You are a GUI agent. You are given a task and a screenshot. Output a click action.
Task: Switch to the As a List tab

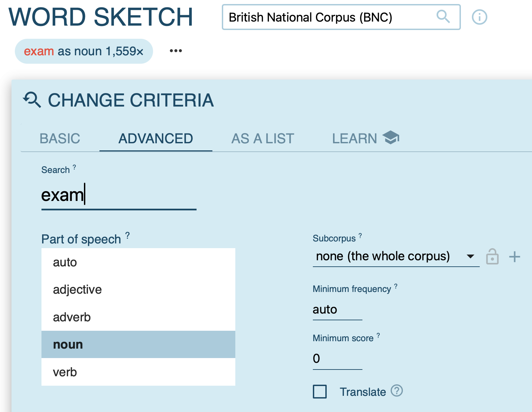(263, 139)
